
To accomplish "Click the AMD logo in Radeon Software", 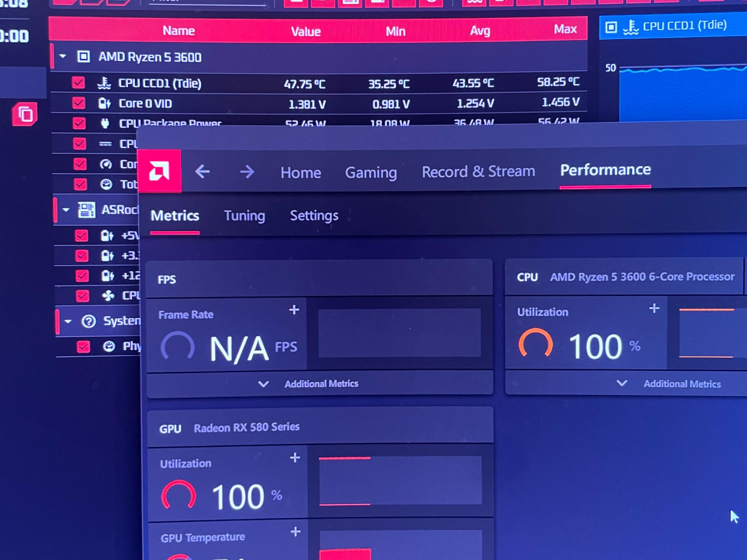I will (x=159, y=171).
